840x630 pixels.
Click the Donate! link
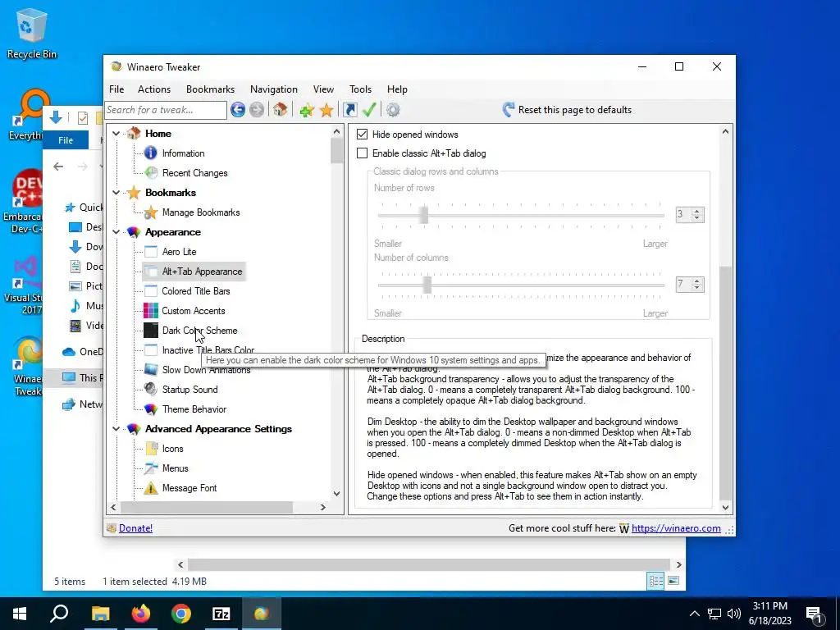(135, 528)
